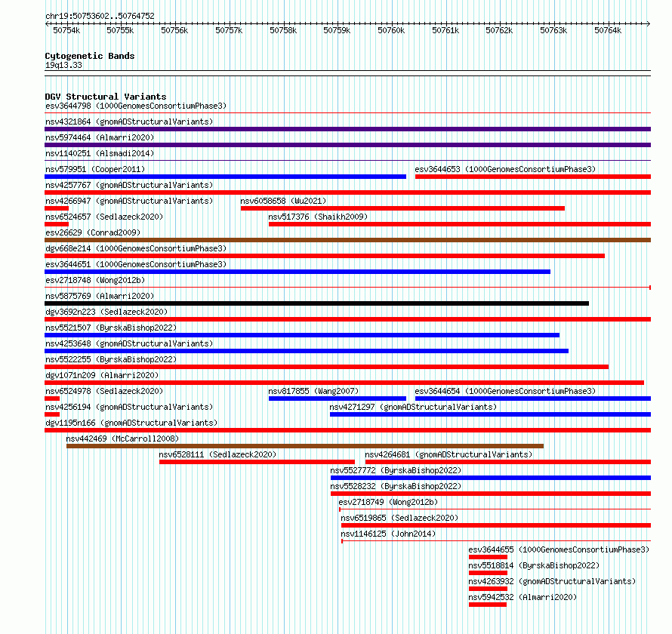Click the chr19:50753602..50764752 coordinate label
This screenshot has height=634, width=672.
click(100, 16)
